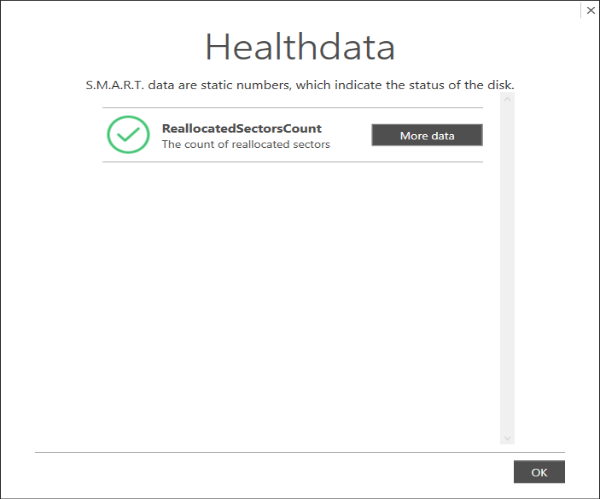This screenshot has height=499, width=601.
Task: Click the vertical scrollbar track
Action: 507,268
